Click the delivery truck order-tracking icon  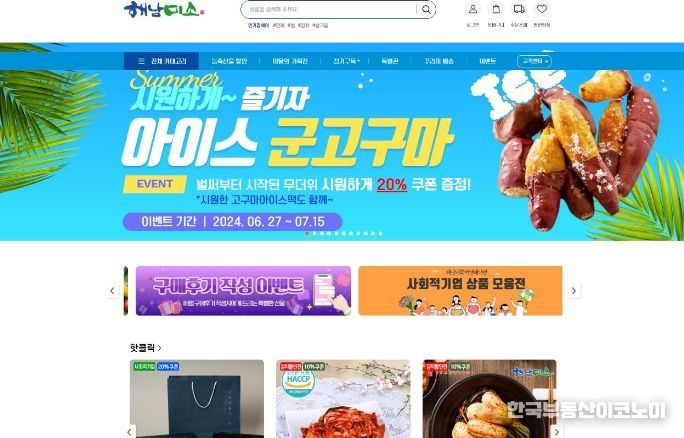point(519,9)
